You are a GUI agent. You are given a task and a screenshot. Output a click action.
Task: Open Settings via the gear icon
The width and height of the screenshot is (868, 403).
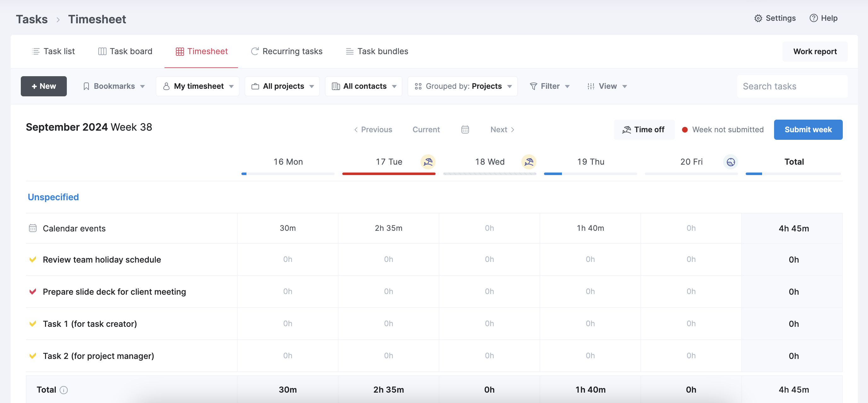758,18
